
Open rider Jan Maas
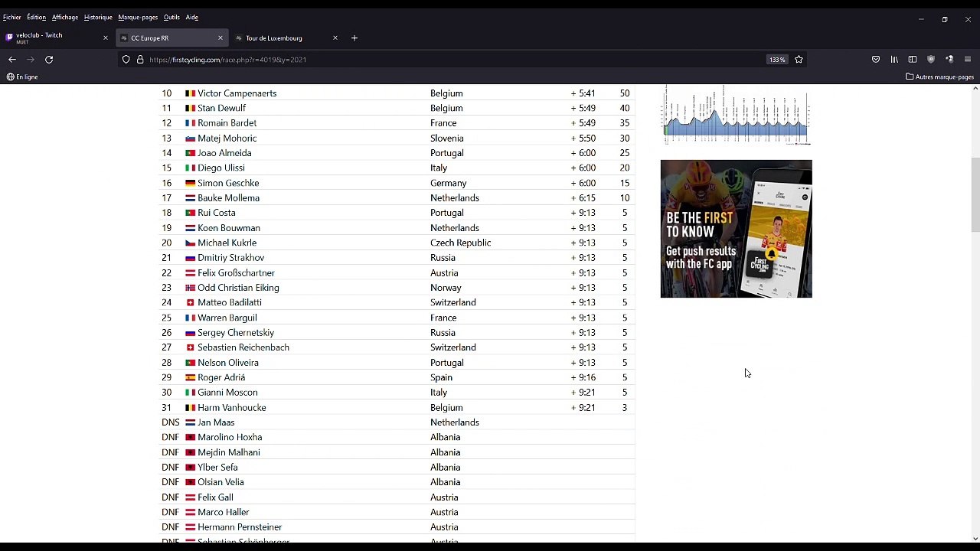click(216, 422)
